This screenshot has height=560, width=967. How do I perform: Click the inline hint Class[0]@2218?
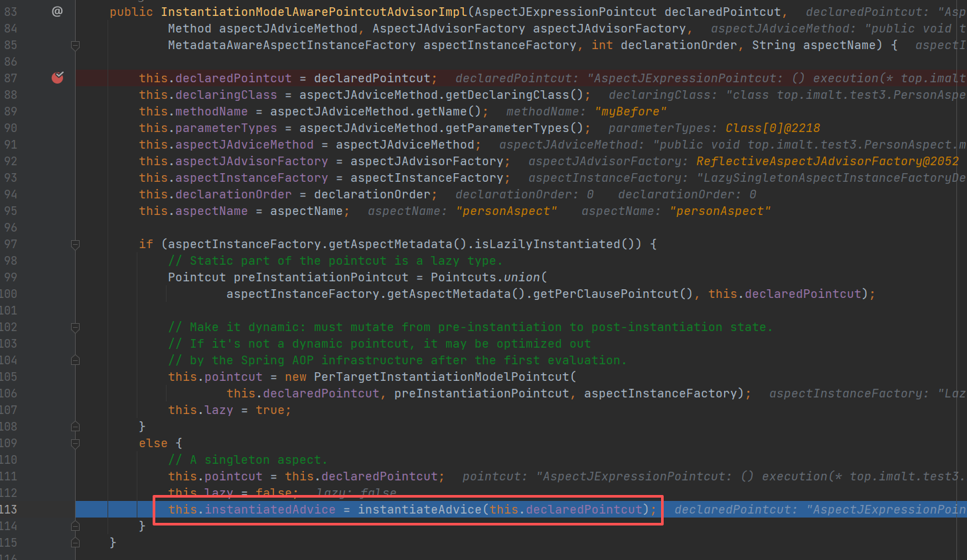[x=773, y=128]
